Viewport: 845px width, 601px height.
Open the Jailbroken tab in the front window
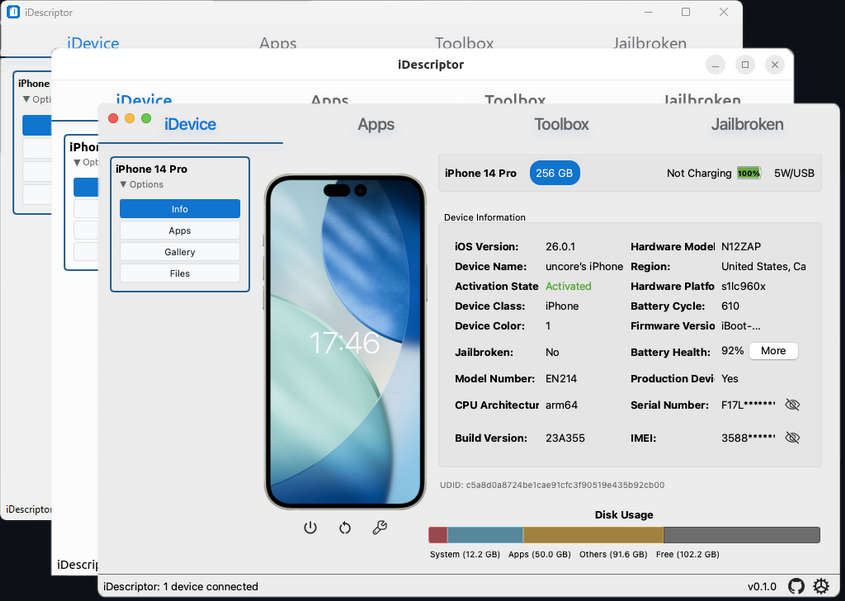pos(747,124)
